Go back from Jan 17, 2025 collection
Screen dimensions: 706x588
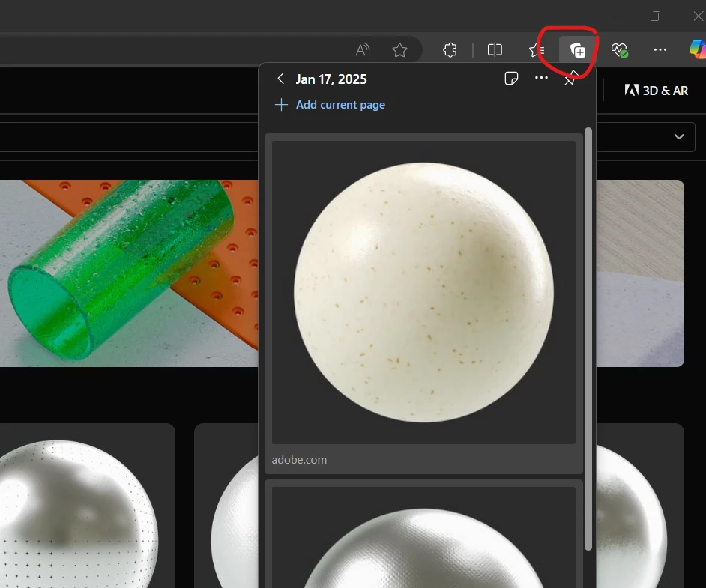[x=280, y=79]
